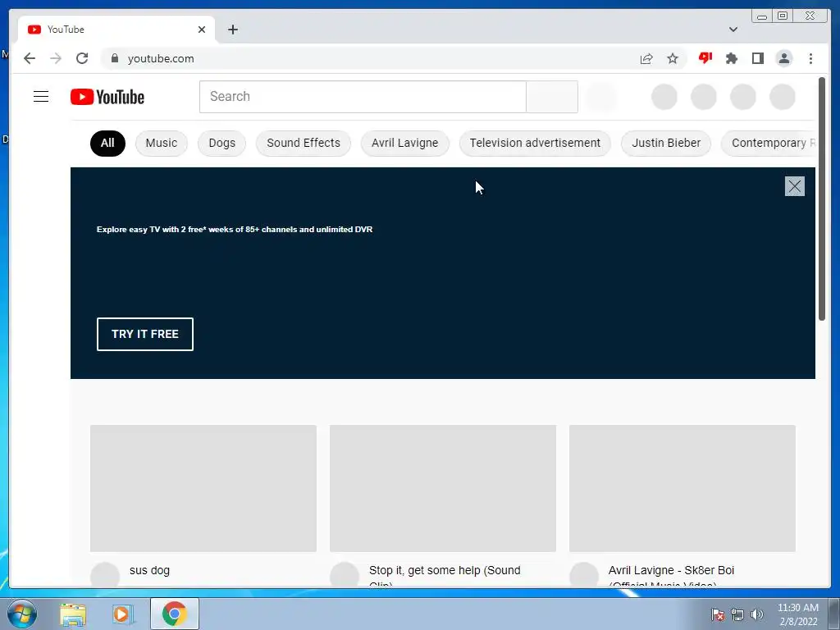Focus the YouTube Search field

[x=363, y=97]
